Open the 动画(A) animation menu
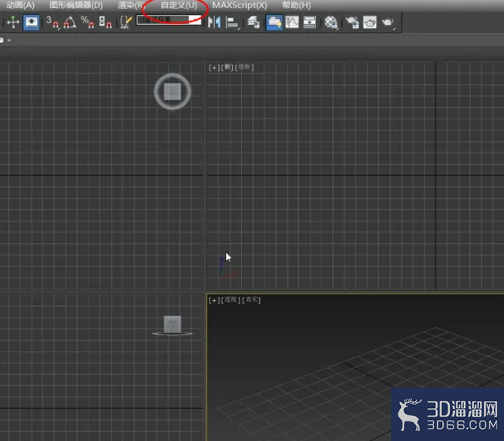The width and height of the screenshot is (504, 441). click(x=20, y=5)
